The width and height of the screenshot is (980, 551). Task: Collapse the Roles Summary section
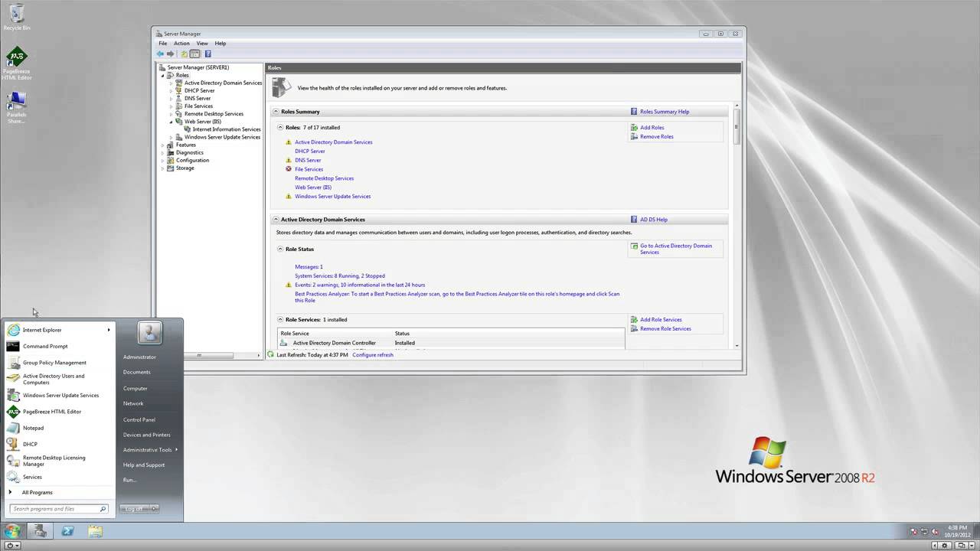[x=276, y=112]
